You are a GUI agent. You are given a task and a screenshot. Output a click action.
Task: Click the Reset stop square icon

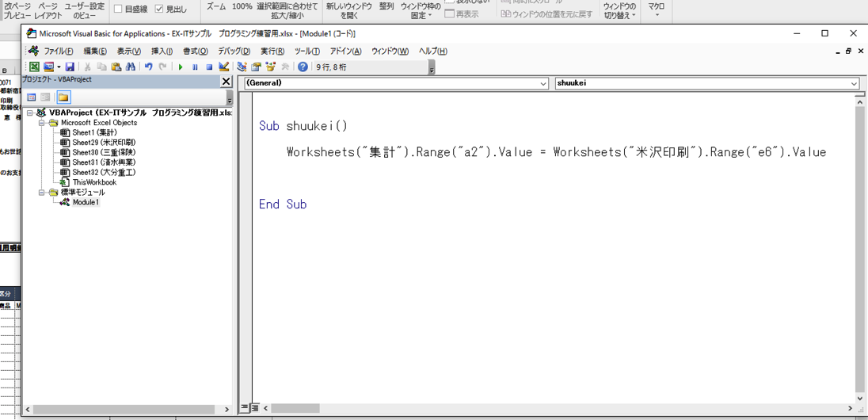209,67
